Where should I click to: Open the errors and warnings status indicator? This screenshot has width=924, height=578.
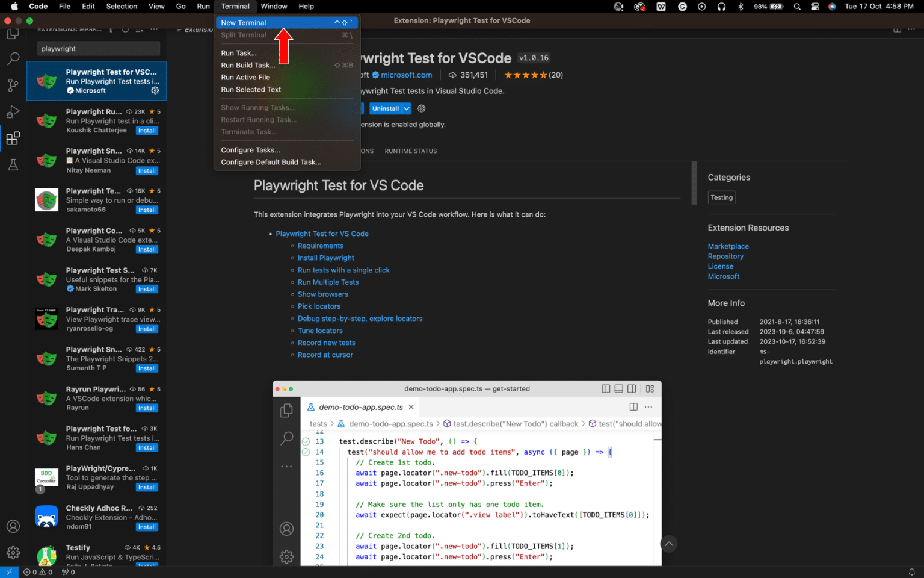pos(38,572)
